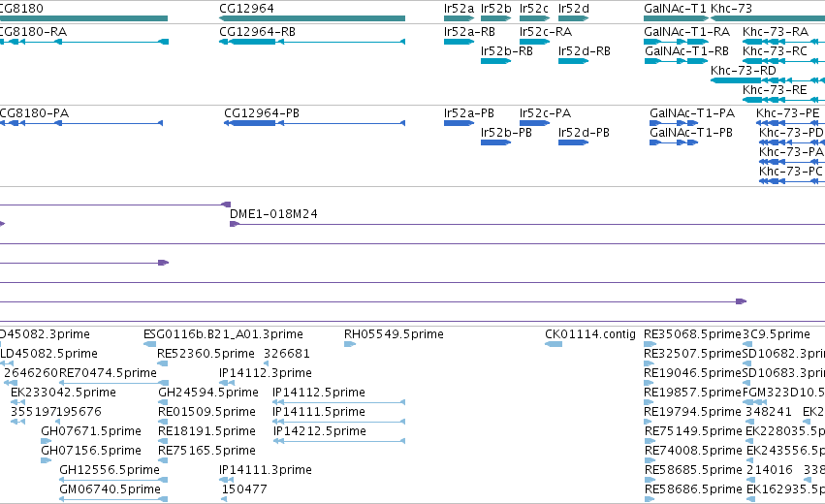Select EST EK233042.5prime

(x=63, y=393)
